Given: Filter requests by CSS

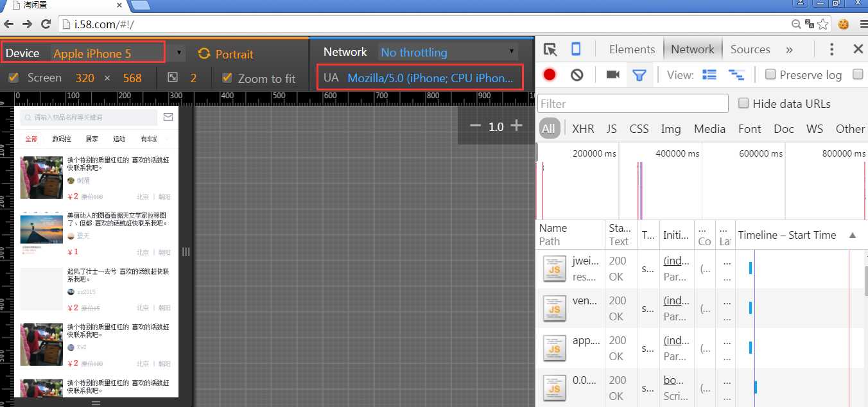Looking at the screenshot, I should pyautogui.click(x=639, y=128).
